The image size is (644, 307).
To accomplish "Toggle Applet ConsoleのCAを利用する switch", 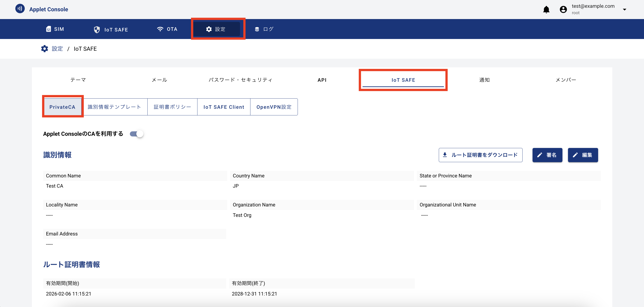I will pos(137,134).
